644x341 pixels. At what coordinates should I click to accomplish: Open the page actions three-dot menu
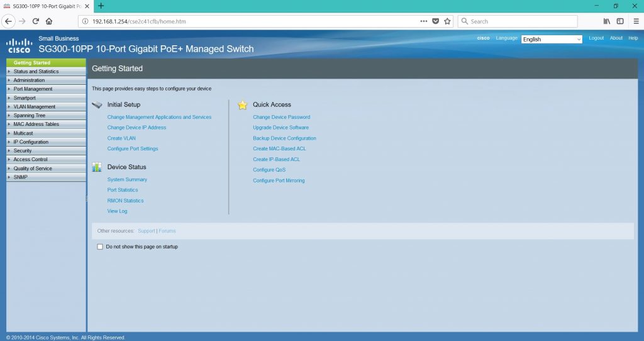pos(423,21)
